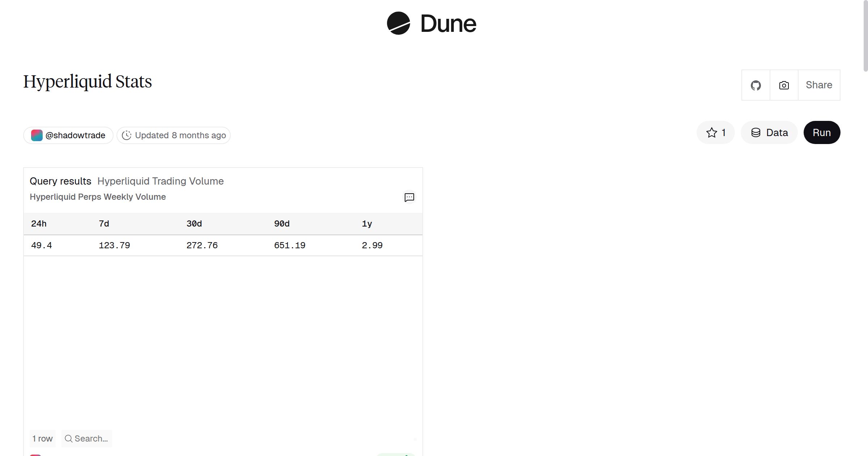Viewport: 868px width, 456px height.
Task: Click the clock icon beside the update timestamp
Action: coord(127,135)
